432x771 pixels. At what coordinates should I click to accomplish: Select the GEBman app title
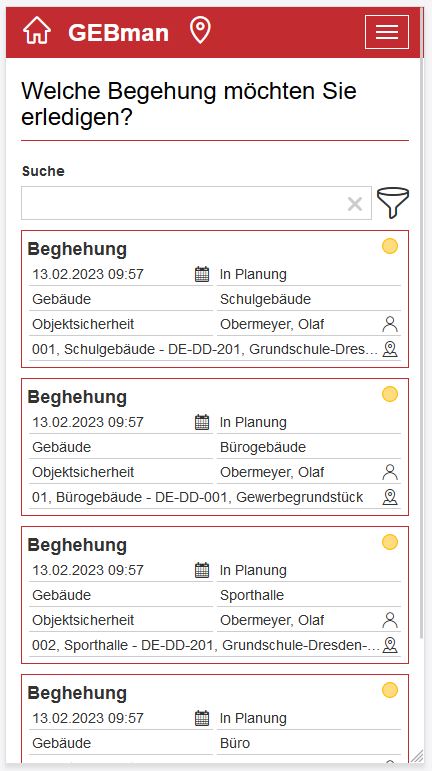[x=118, y=32]
